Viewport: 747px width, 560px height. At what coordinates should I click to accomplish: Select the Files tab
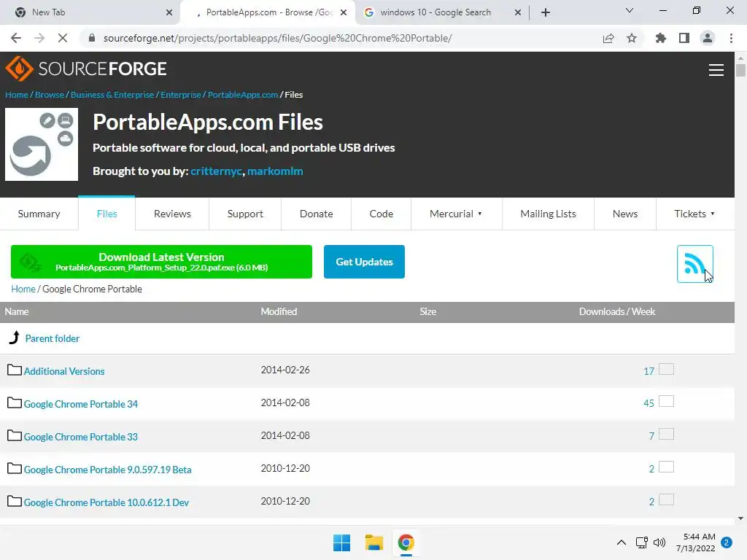click(x=107, y=214)
